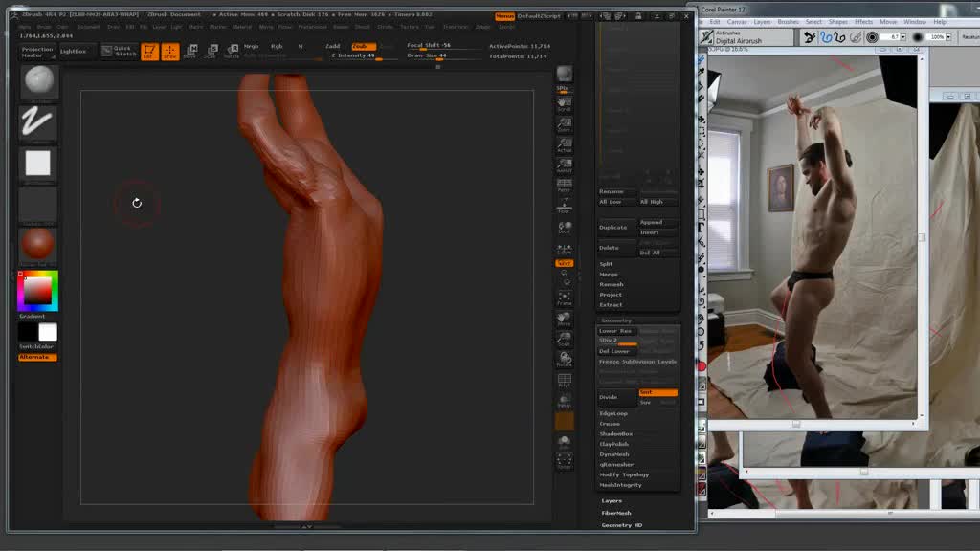Click the AAHalf icon

pos(564,165)
